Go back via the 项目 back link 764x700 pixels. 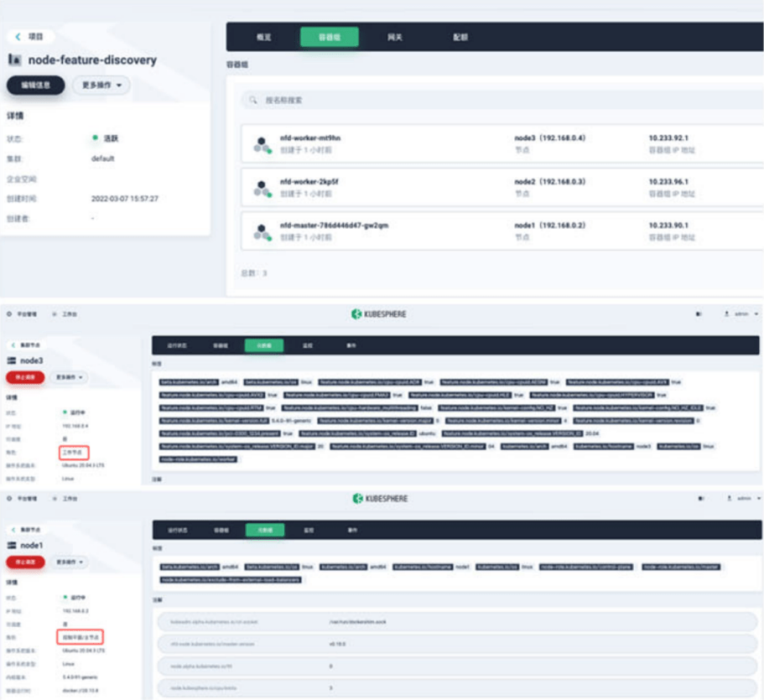pos(31,37)
